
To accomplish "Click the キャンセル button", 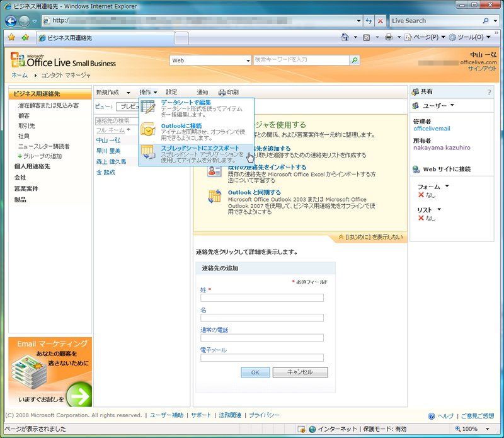I will (x=301, y=372).
